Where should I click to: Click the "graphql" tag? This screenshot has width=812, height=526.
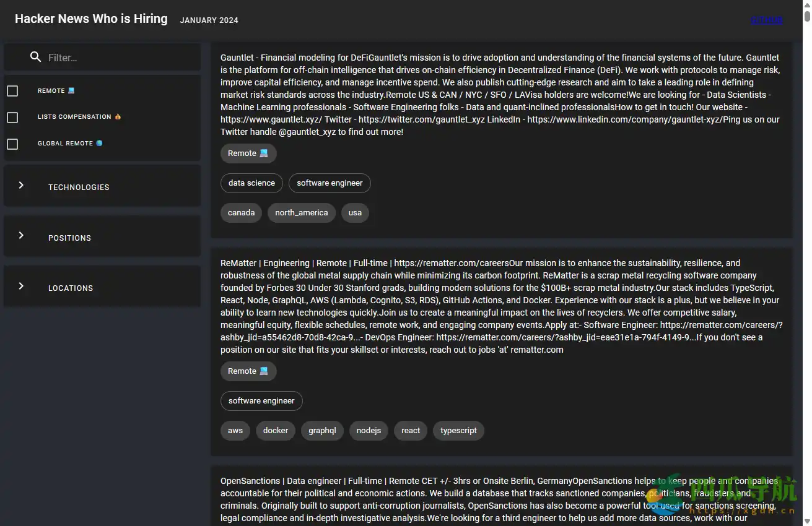point(322,430)
